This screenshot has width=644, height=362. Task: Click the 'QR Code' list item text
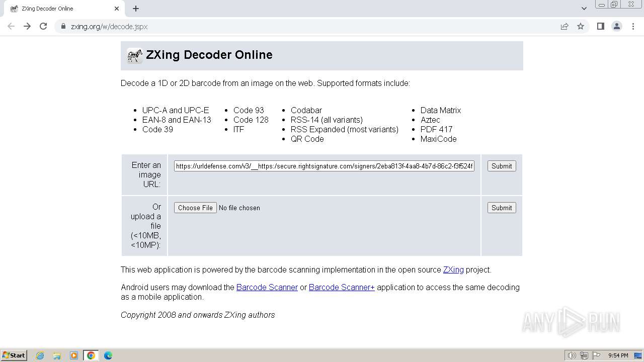[x=307, y=139]
